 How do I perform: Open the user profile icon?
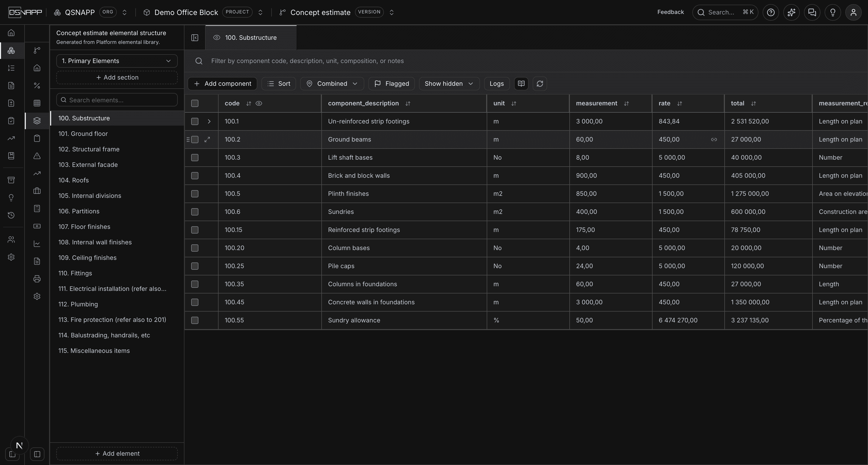(853, 12)
